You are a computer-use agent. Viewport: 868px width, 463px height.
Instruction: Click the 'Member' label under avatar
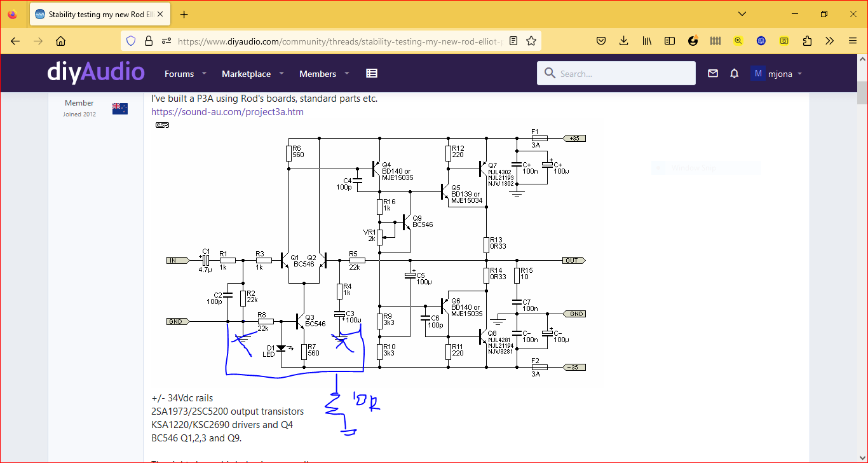coord(79,103)
